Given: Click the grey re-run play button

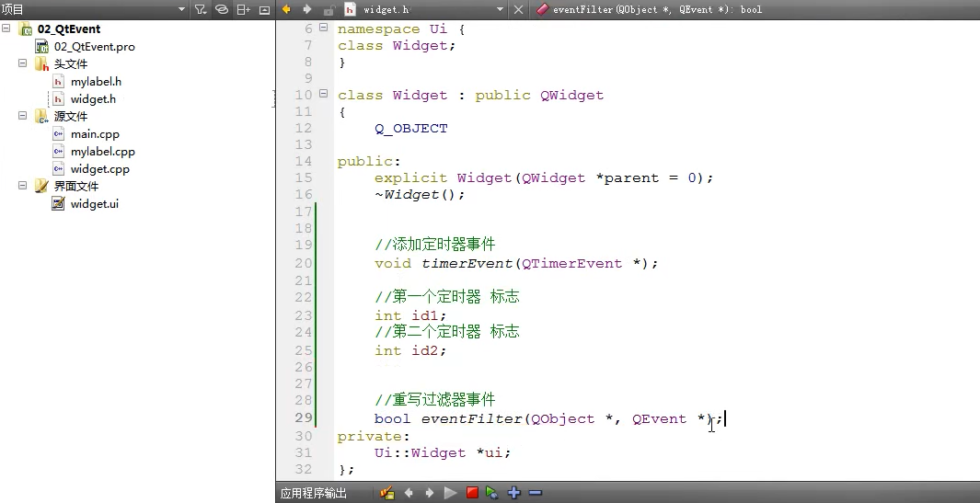Looking at the screenshot, I should pyautogui.click(x=450, y=493).
